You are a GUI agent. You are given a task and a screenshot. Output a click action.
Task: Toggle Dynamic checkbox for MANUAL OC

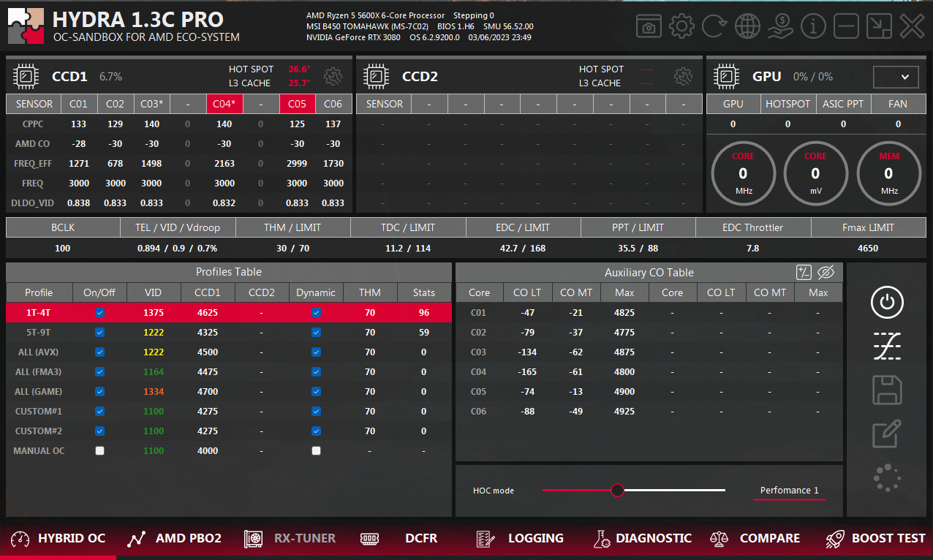316,451
